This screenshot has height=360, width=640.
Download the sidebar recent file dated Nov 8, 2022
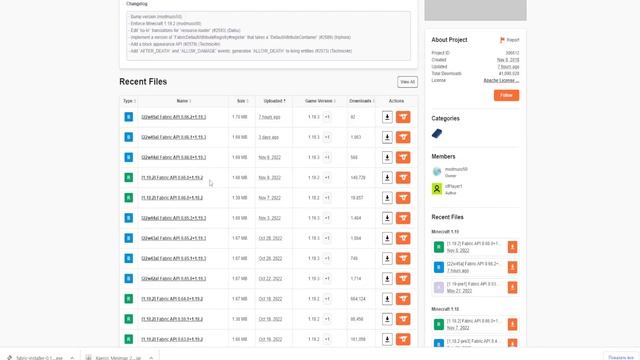(512, 247)
